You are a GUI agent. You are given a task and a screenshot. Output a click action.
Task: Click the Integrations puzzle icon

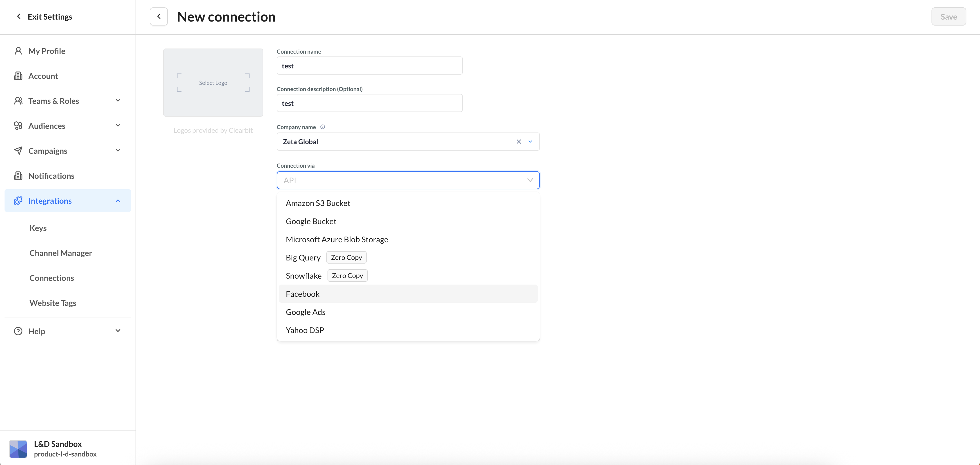point(18,201)
